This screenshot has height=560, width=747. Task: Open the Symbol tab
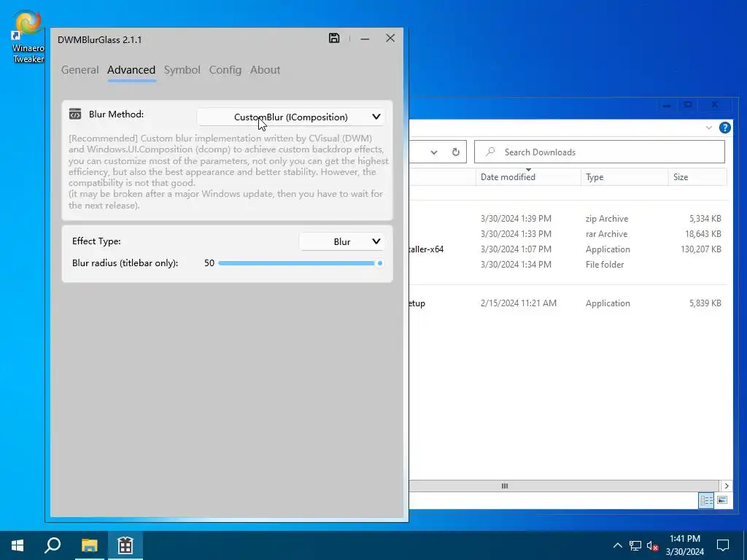click(182, 70)
